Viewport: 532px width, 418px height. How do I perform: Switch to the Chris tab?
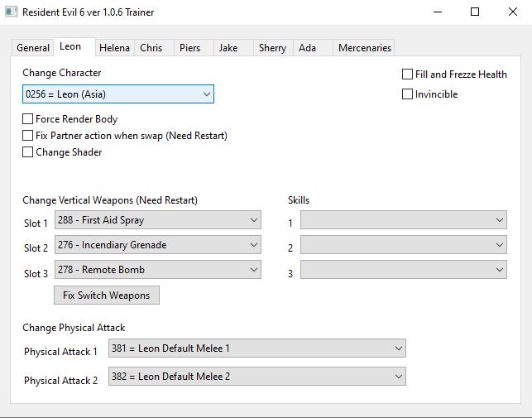(154, 47)
